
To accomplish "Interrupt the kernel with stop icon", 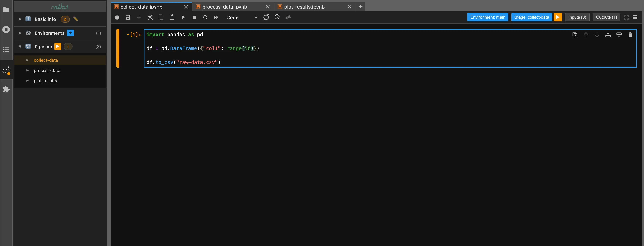I will click(194, 17).
